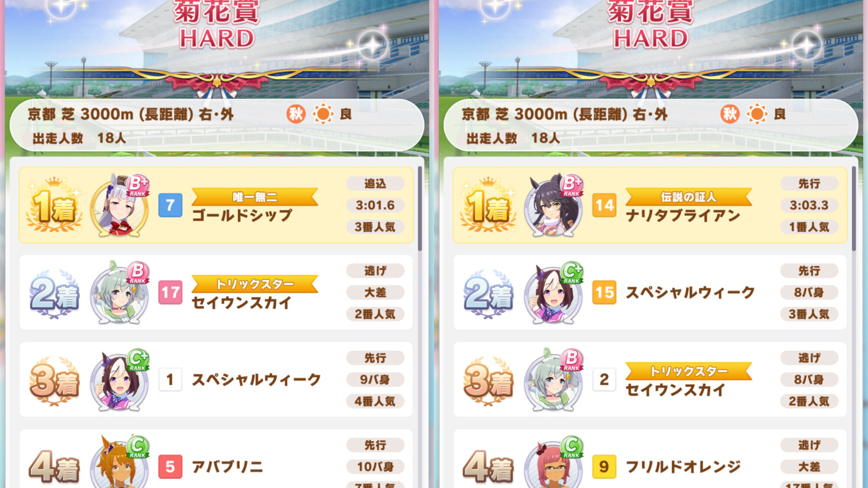Click left Seiun Sky's B rank portrait
Viewport: 868px width, 488px height.
tap(119, 293)
